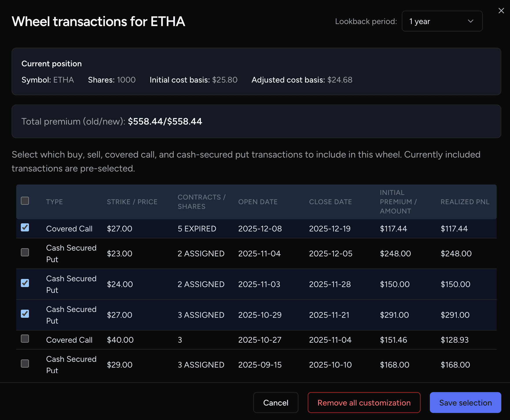Click the OPEN DATE column header
The height and width of the screenshot is (420, 510).
point(258,202)
